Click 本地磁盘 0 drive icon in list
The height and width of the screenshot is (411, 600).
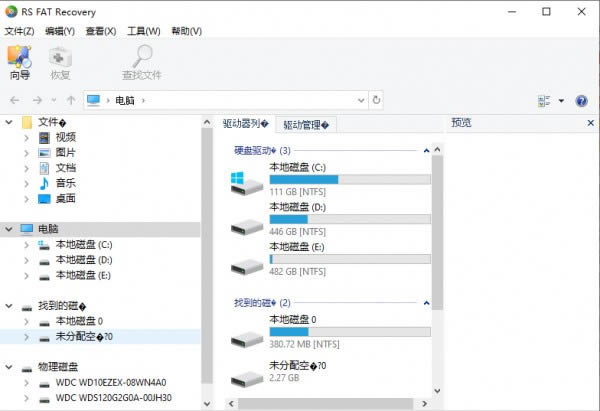tap(247, 339)
